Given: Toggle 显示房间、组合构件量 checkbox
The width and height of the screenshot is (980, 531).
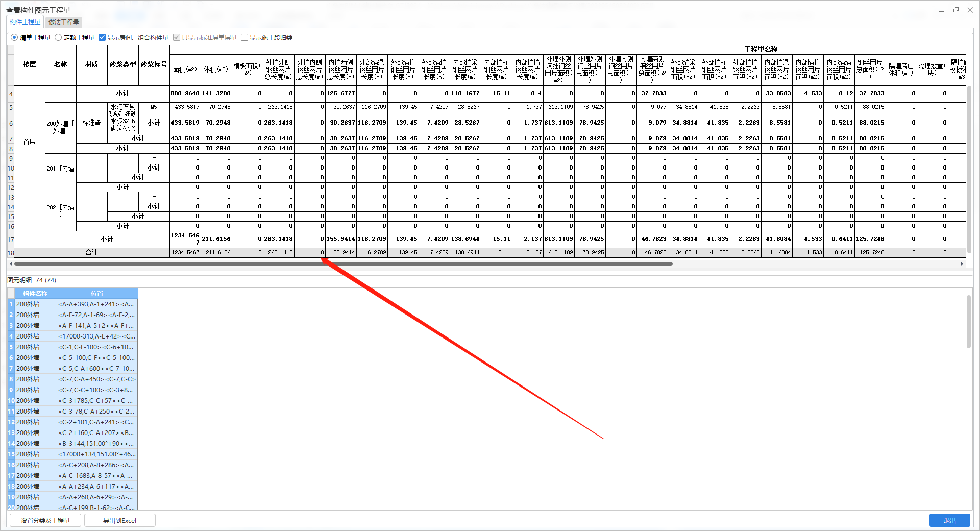Looking at the screenshot, I should coord(133,37).
